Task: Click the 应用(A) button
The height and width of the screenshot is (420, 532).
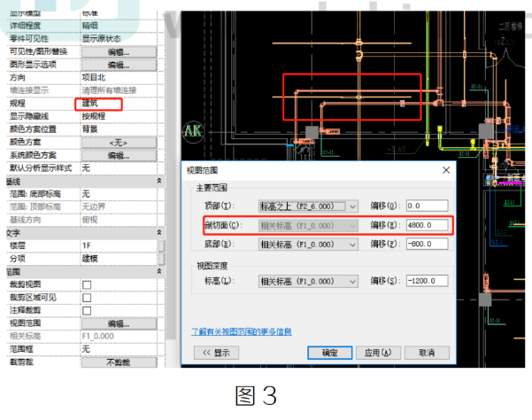Action: (x=378, y=353)
